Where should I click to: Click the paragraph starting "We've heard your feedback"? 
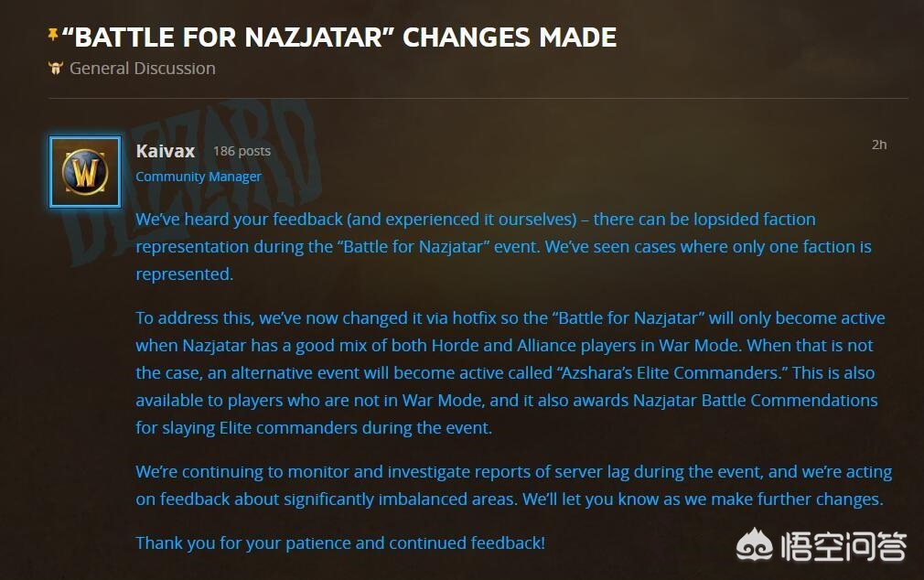pyautogui.click(x=504, y=246)
